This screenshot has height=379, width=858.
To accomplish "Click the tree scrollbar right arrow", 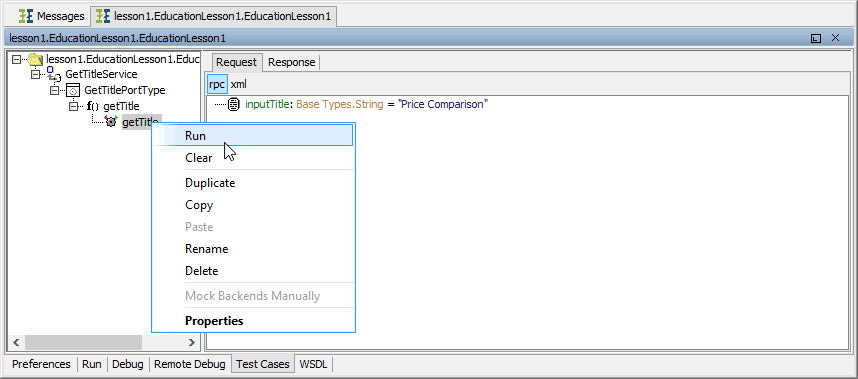I will 192,342.
